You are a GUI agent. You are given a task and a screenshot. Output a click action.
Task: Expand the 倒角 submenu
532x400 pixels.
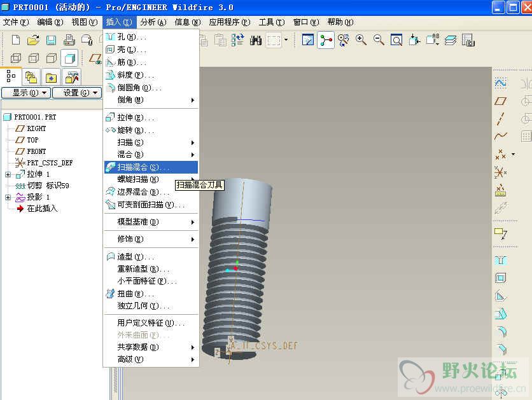(x=151, y=100)
